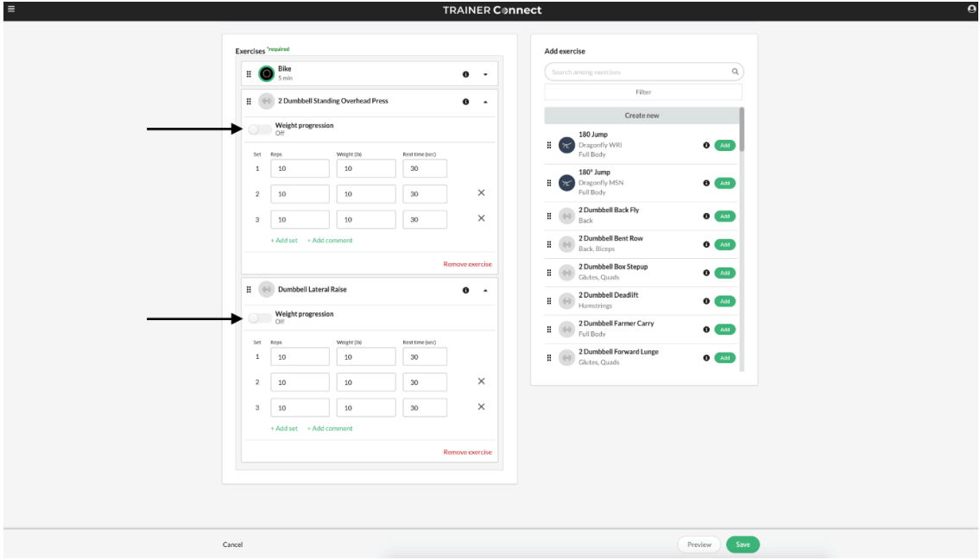Enable weight progression for Standing Overhead Press
This screenshot has width=980, height=560.
(x=259, y=129)
